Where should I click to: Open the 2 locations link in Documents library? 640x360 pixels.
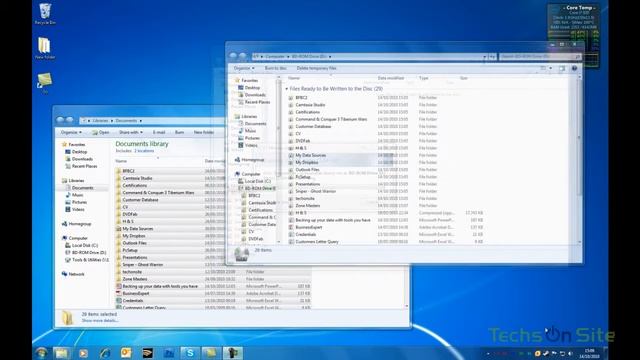coord(144,151)
